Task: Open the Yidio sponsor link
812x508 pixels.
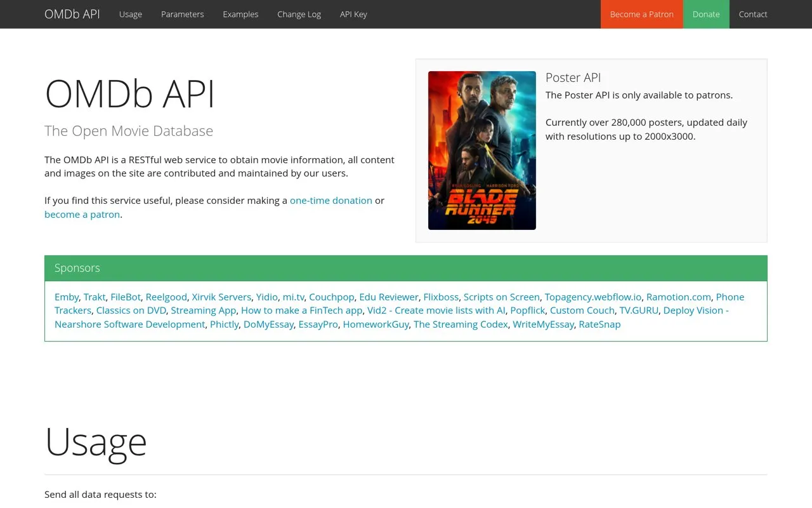Action: tap(267, 297)
